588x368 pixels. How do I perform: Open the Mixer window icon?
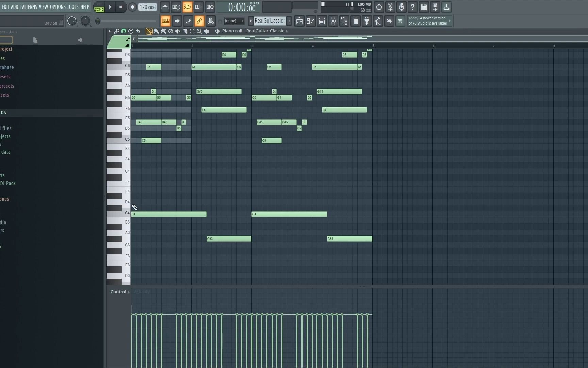coord(333,21)
